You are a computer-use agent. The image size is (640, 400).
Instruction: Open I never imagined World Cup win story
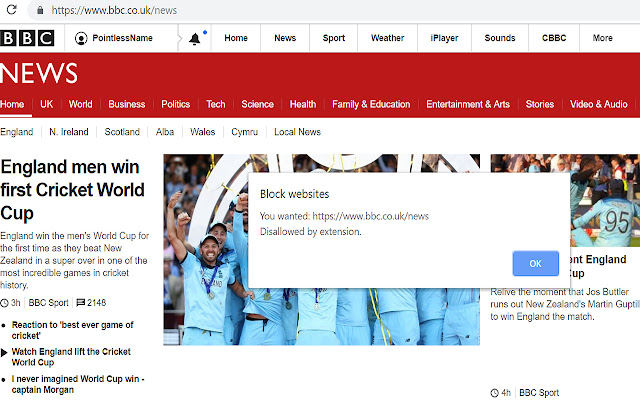78,384
